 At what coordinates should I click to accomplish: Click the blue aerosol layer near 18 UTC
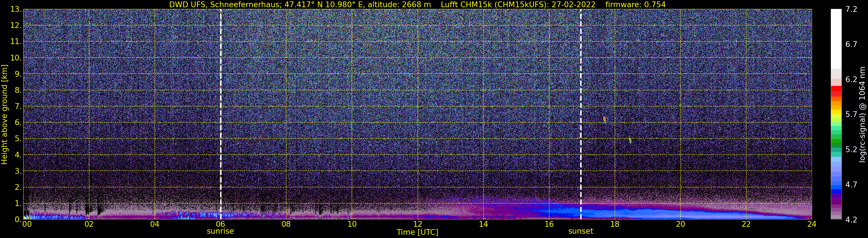615,214
